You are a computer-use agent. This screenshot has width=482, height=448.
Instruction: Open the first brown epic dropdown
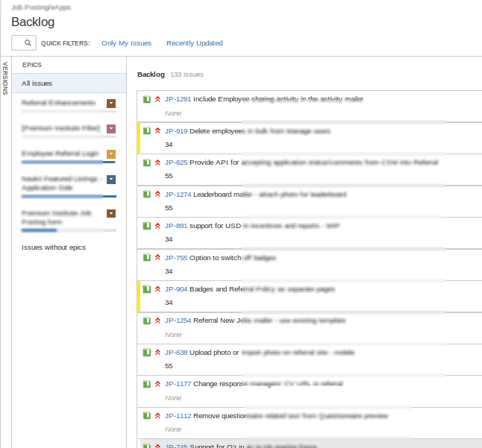tap(111, 104)
